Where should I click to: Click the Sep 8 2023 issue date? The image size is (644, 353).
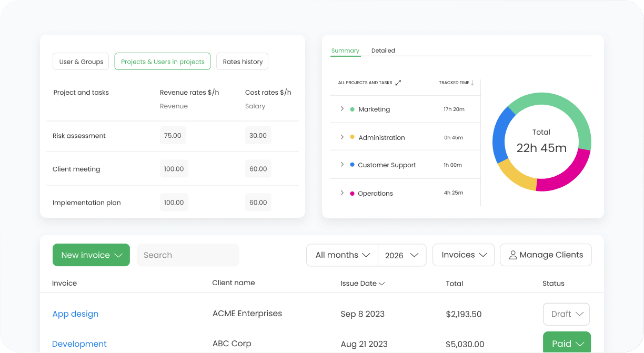coord(363,314)
